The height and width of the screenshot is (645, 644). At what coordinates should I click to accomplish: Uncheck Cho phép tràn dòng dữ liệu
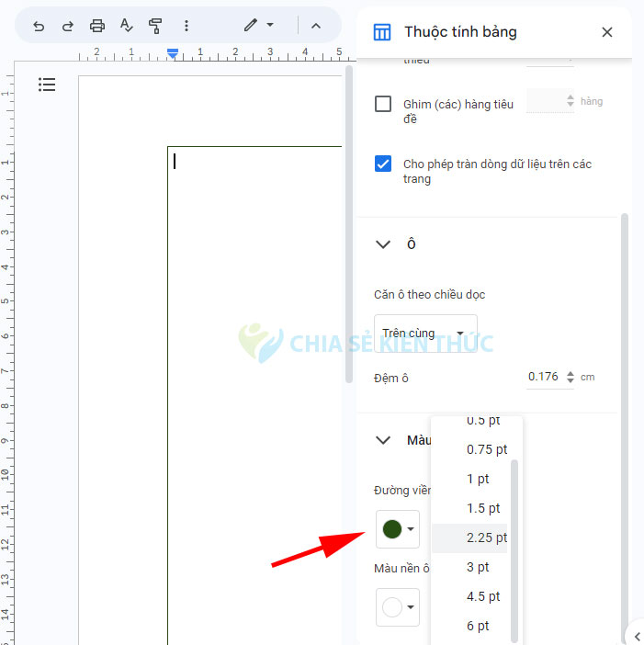383,164
